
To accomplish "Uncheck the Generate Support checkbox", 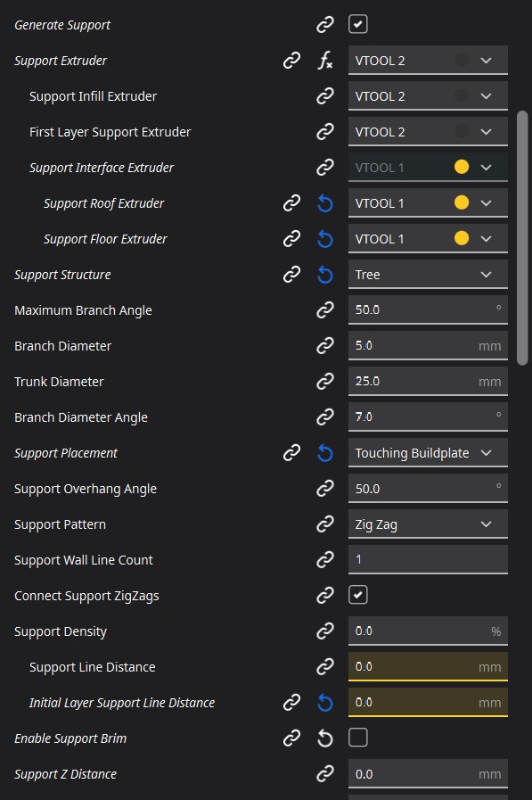I will [x=357, y=24].
